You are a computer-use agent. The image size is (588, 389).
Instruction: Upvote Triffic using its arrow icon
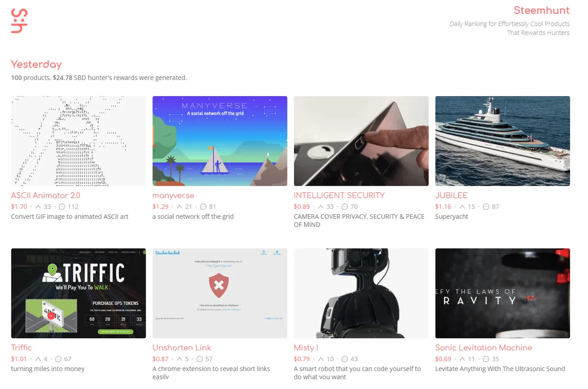click(38, 359)
